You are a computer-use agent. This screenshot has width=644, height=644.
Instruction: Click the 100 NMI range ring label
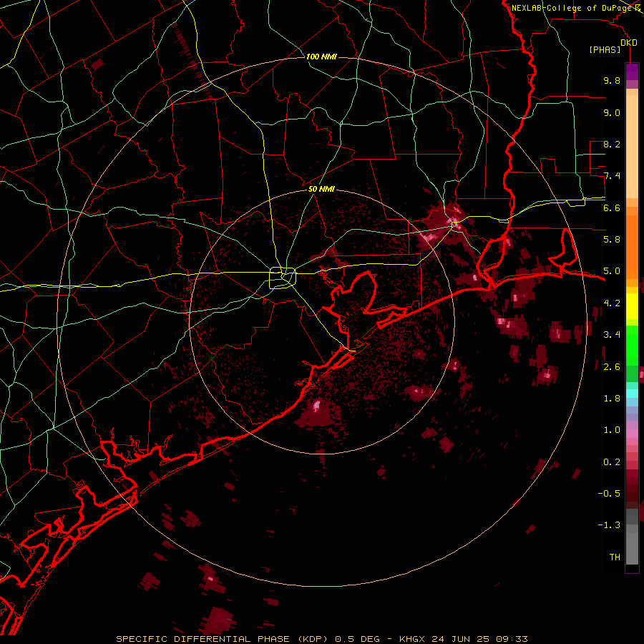tap(321, 57)
